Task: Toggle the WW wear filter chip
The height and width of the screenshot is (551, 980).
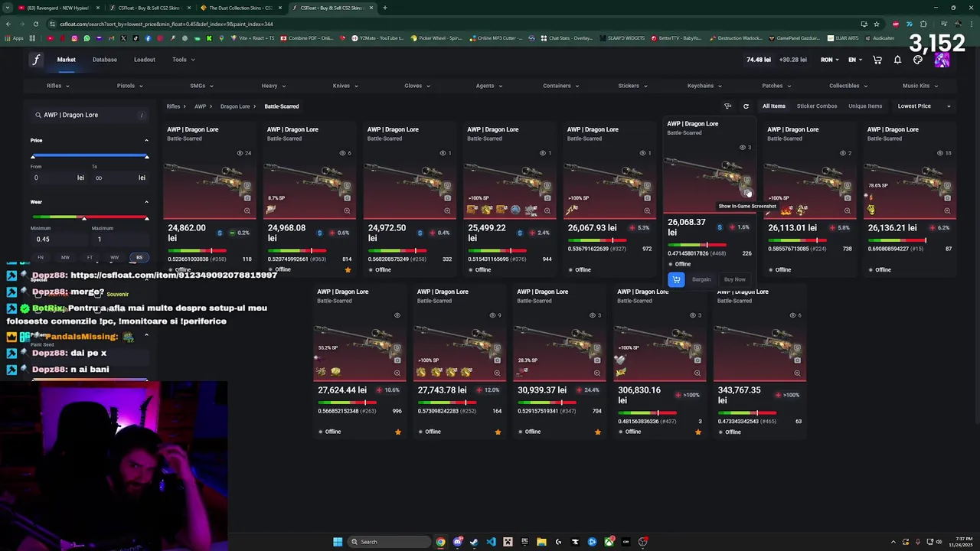Action: click(114, 257)
